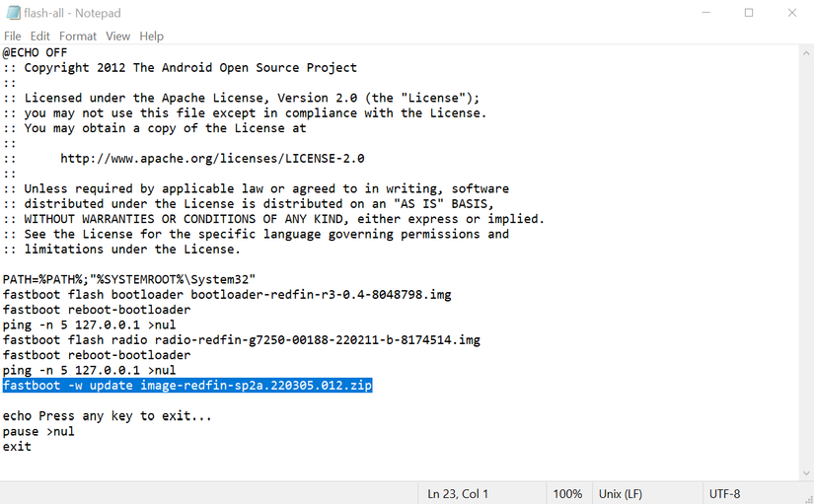The image size is (814, 504).
Task: Close the flash-all Notepad window
Action: tap(792, 13)
